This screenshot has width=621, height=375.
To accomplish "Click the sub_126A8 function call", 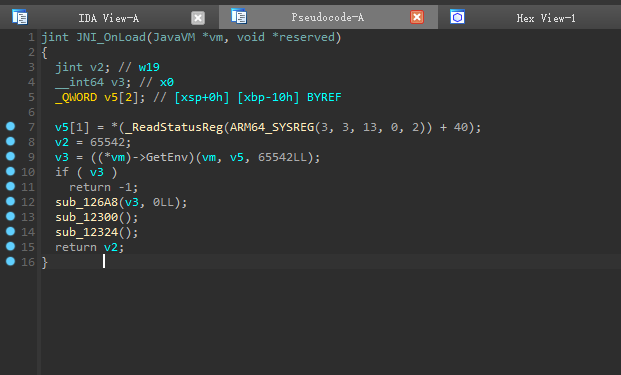I will [87, 202].
